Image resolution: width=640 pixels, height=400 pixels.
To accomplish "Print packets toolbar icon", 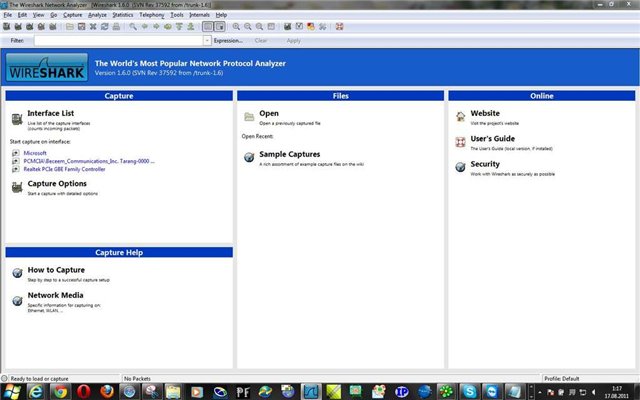I will [x=116, y=27].
